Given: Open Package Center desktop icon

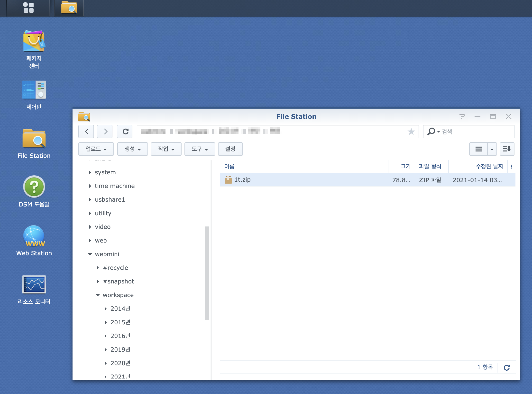Looking at the screenshot, I should [x=34, y=41].
